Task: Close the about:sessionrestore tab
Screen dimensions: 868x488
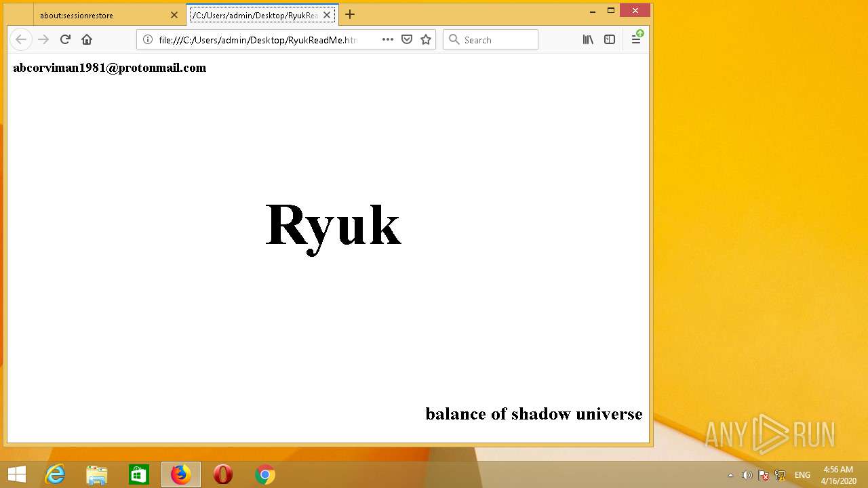Action: click(x=174, y=15)
